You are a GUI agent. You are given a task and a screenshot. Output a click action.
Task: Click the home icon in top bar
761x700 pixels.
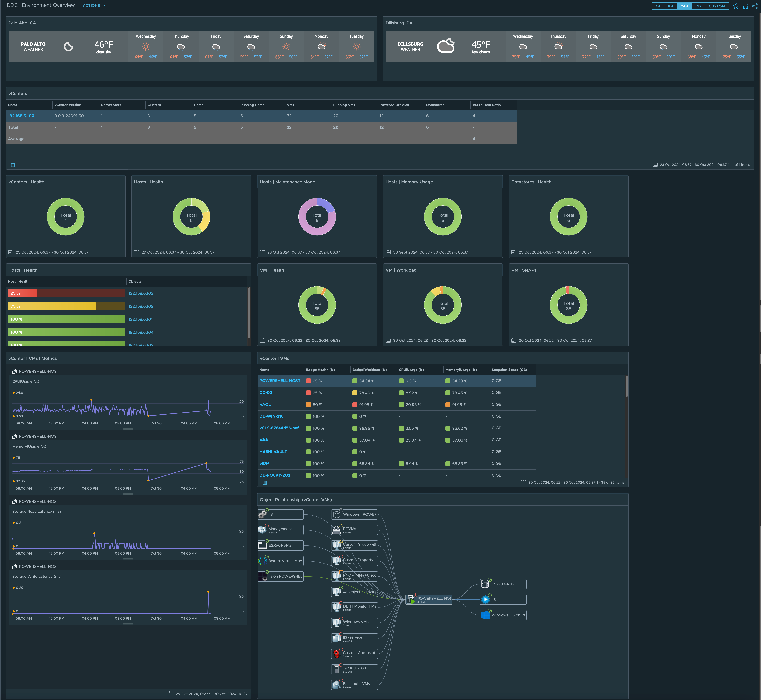[x=746, y=6]
